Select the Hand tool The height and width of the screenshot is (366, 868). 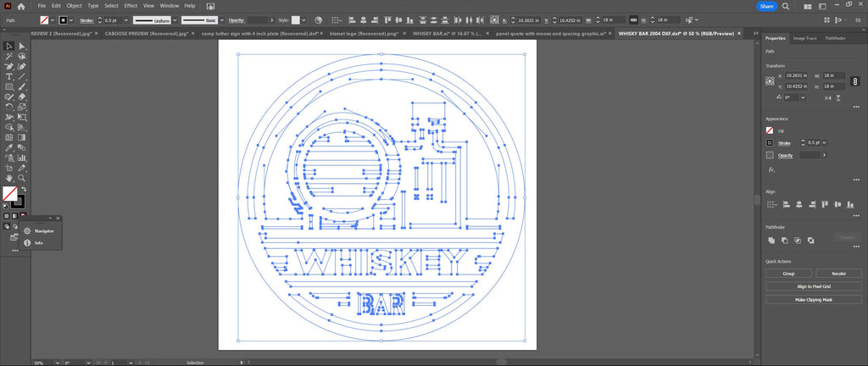(9, 178)
